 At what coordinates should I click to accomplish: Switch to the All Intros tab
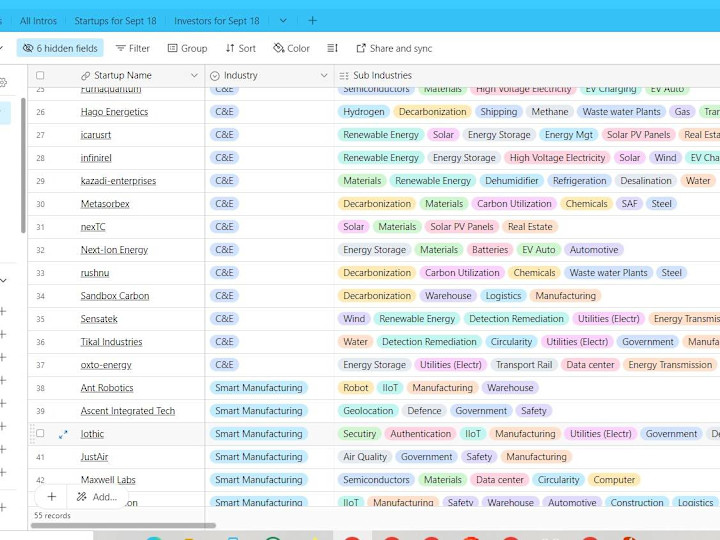tap(38, 21)
